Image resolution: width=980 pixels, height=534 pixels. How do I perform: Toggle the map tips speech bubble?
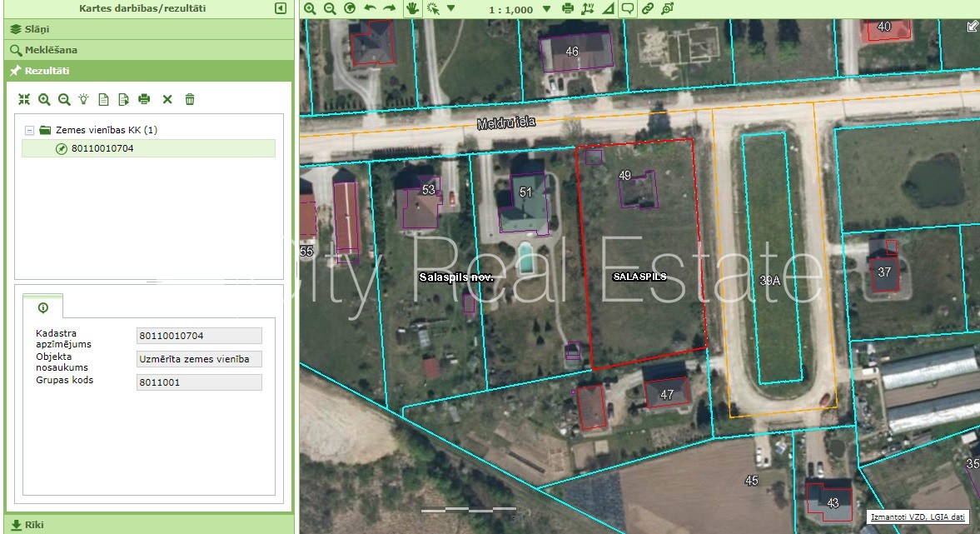[628, 8]
